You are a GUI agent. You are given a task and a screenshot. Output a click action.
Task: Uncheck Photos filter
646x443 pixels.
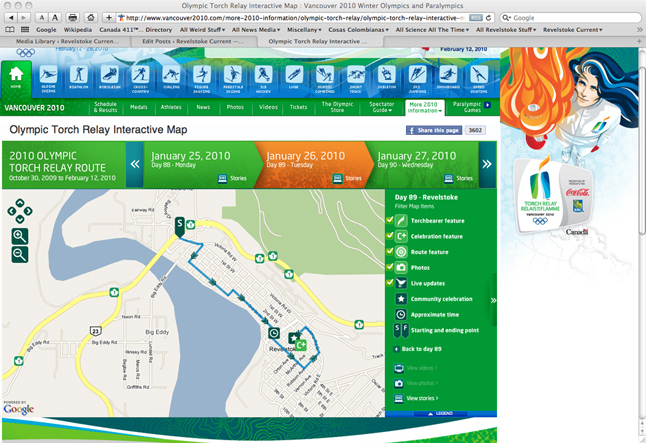coord(390,267)
